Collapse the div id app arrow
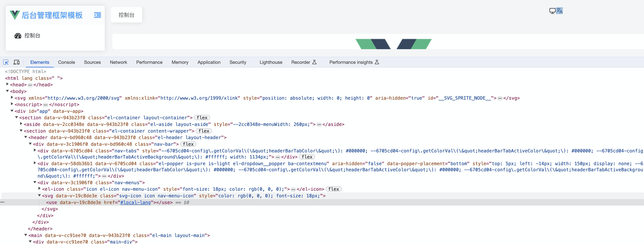The width and height of the screenshot is (644, 245). pyautogui.click(x=12, y=111)
